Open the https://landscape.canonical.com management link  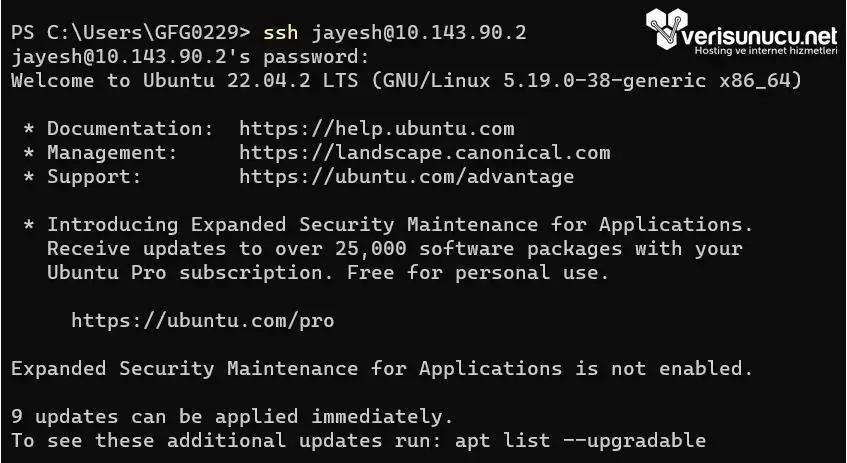pyautogui.click(x=425, y=153)
